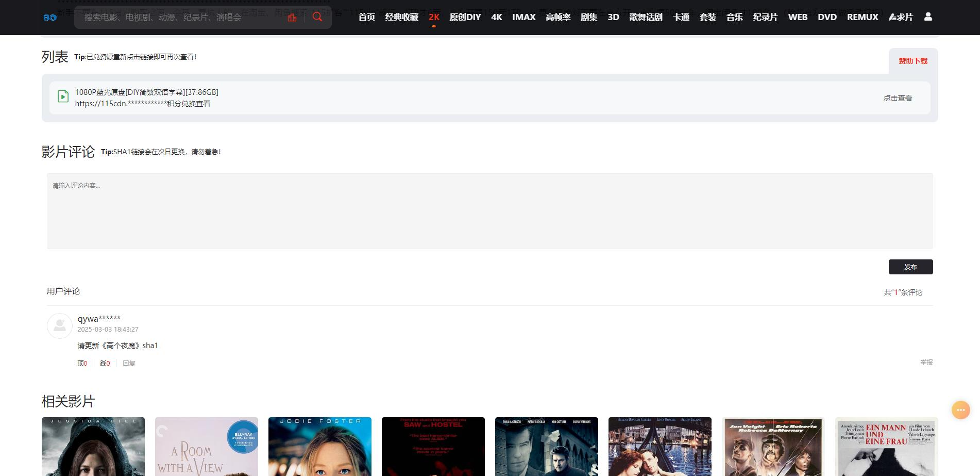Click into the comment text area
Viewport: 980px width, 476px height.
click(489, 211)
